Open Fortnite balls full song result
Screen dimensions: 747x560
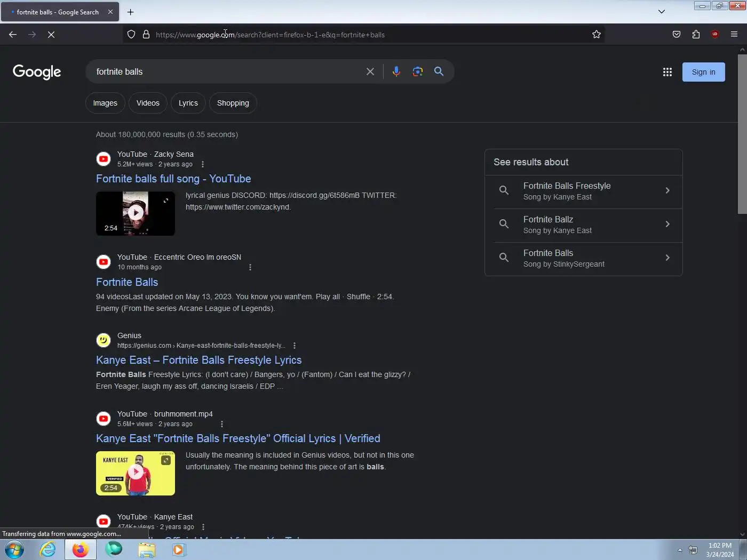[173, 179]
